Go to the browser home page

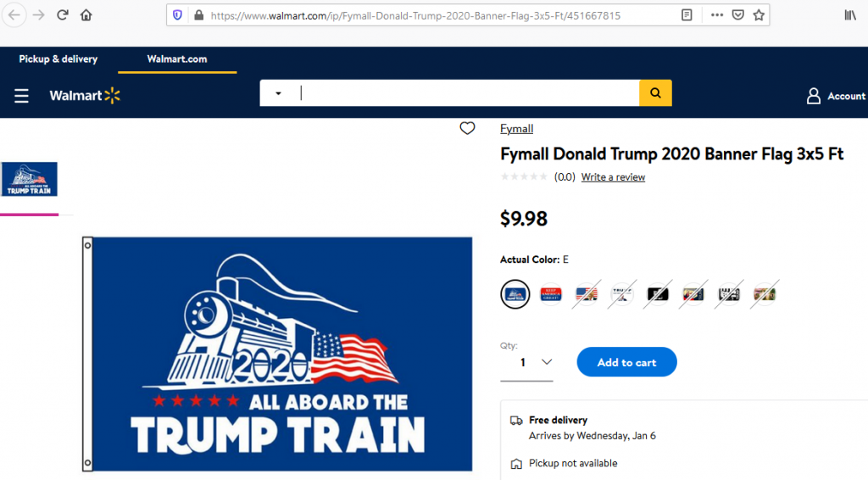[x=86, y=15]
